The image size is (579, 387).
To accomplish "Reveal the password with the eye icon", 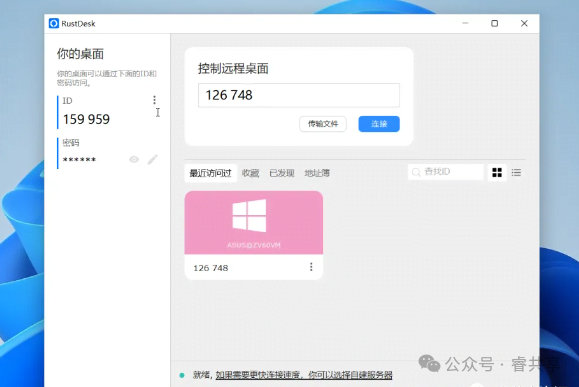I will 134,159.
